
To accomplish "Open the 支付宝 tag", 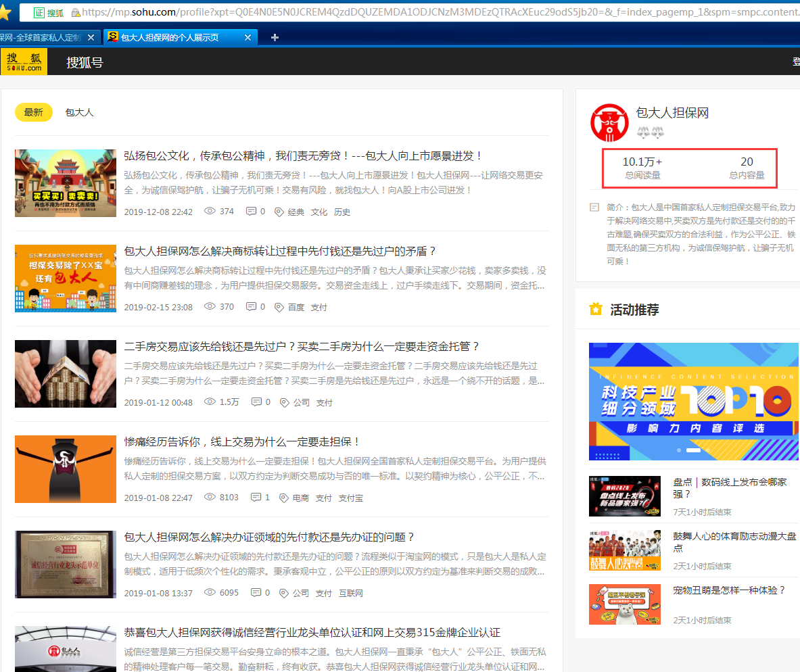I will [351, 498].
